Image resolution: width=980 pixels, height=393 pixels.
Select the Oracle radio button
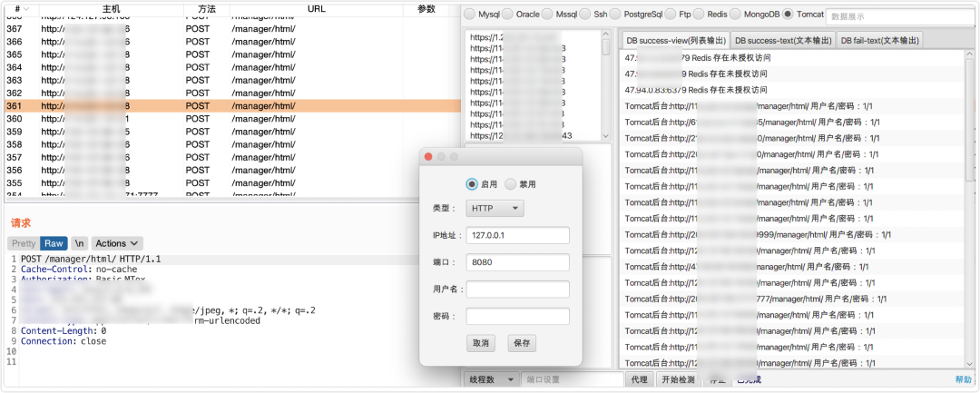(x=507, y=14)
